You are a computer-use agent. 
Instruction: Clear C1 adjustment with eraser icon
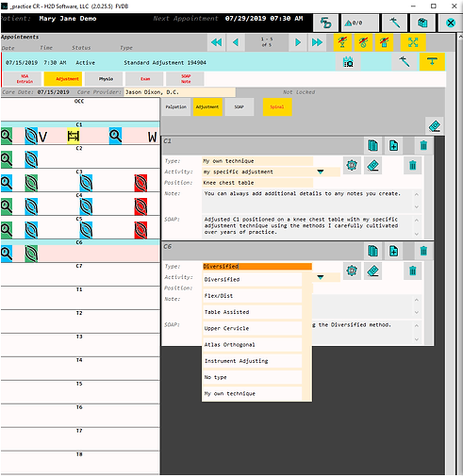pyautogui.click(x=373, y=165)
